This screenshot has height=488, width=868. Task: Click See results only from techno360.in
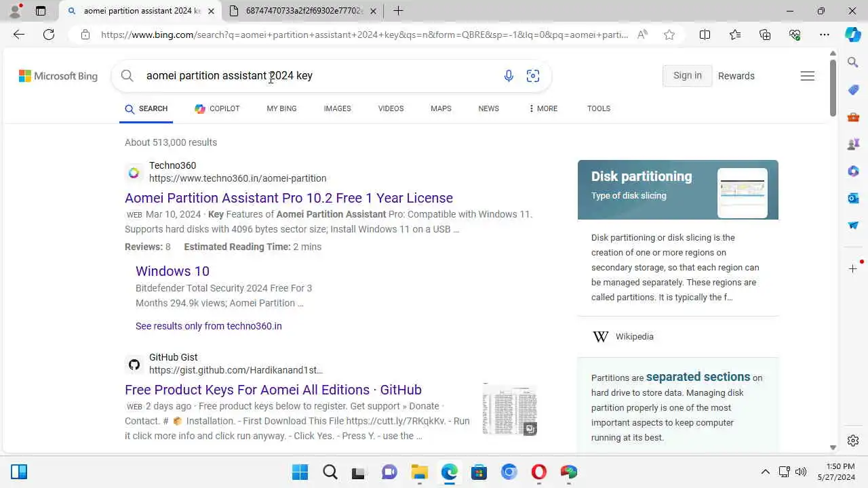208,326
